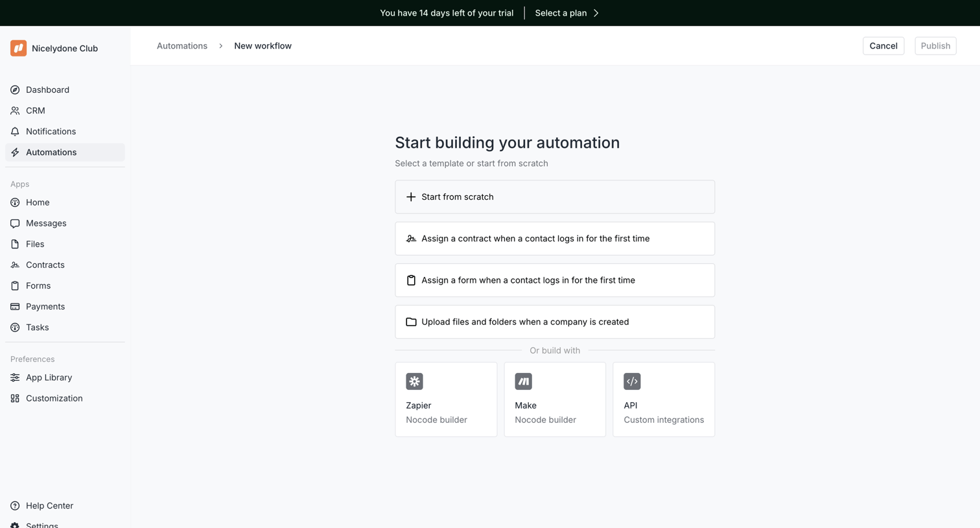Open Notifications from the sidebar
The image size is (980, 528).
point(65,131)
